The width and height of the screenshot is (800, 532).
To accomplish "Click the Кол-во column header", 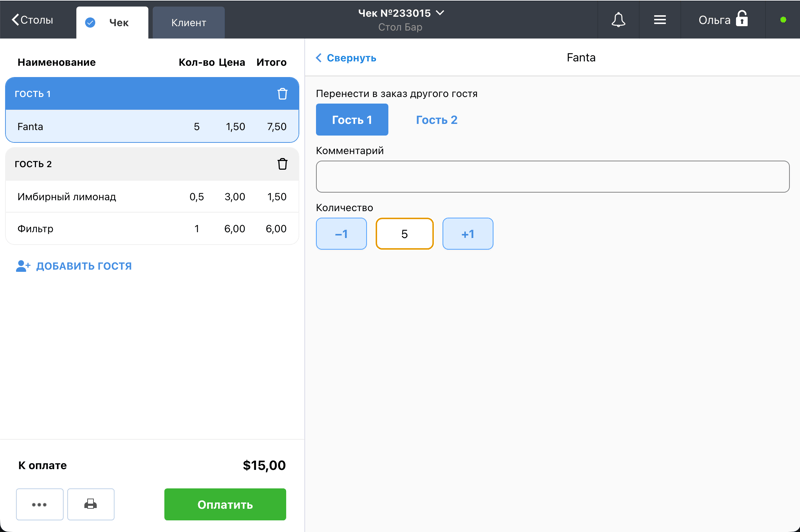I will click(x=196, y=62).
